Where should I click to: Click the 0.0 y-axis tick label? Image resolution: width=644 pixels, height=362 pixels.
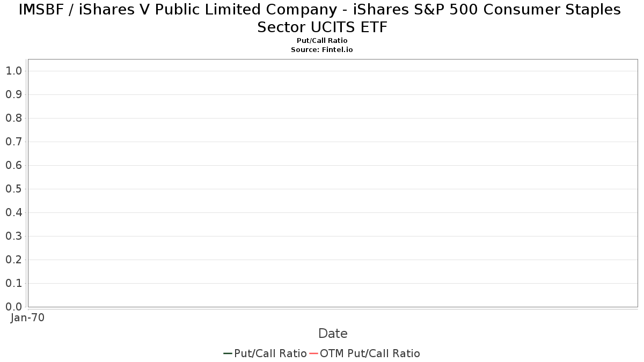(13, 307)
